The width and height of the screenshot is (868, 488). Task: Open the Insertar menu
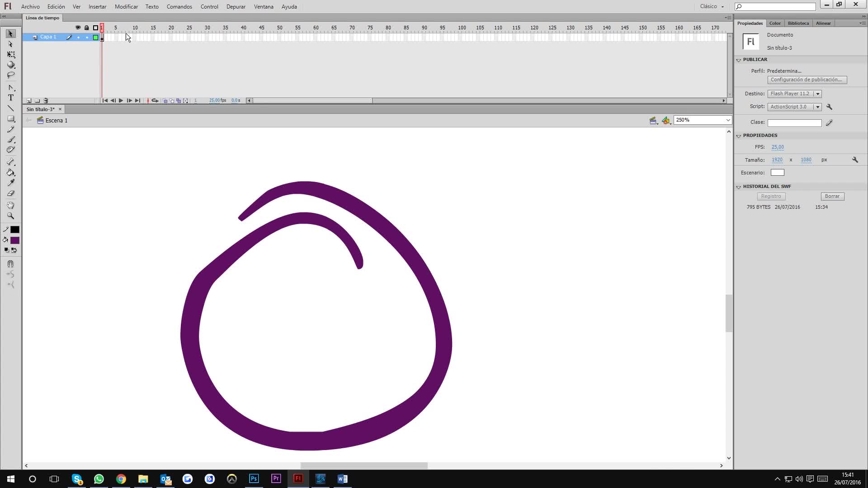point(97,7)
